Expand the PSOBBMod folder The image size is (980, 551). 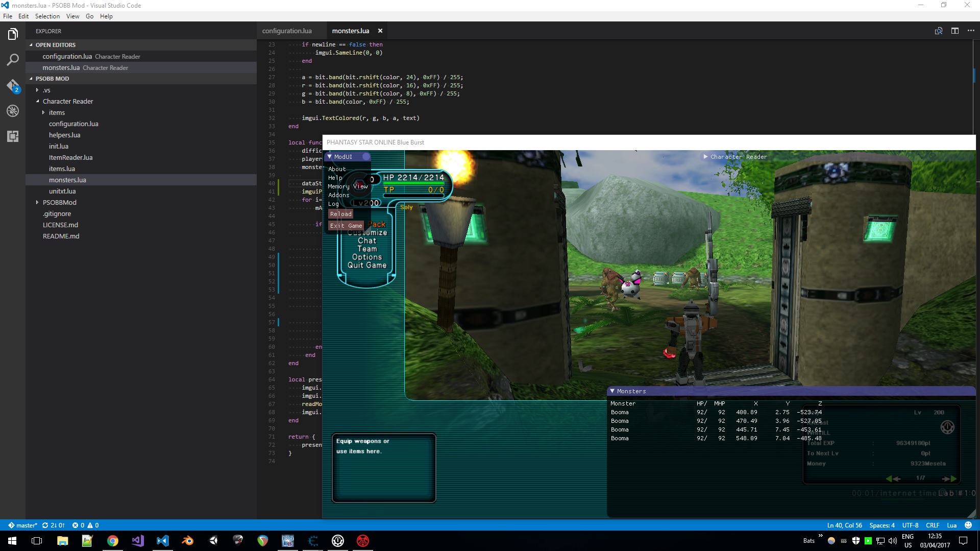point(38,203)
